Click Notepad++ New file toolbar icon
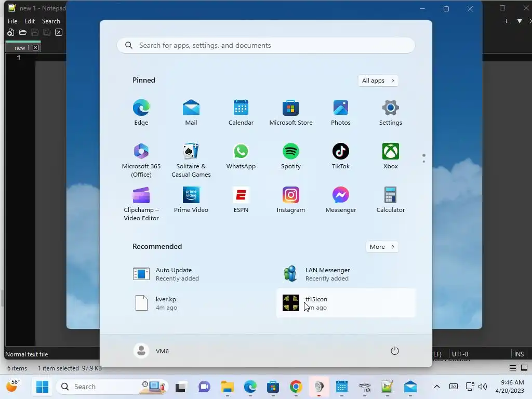The image size is (532, 399). point(10,32)
